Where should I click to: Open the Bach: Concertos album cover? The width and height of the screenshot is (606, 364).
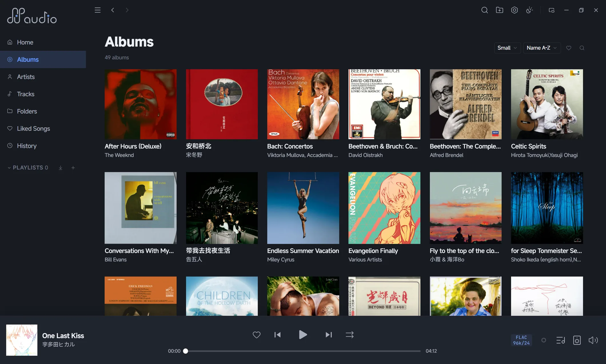point(303,104)
